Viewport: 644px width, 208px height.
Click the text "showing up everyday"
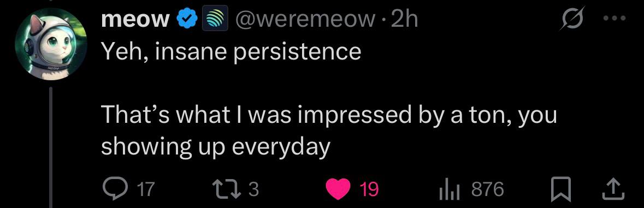pos(215,148)
